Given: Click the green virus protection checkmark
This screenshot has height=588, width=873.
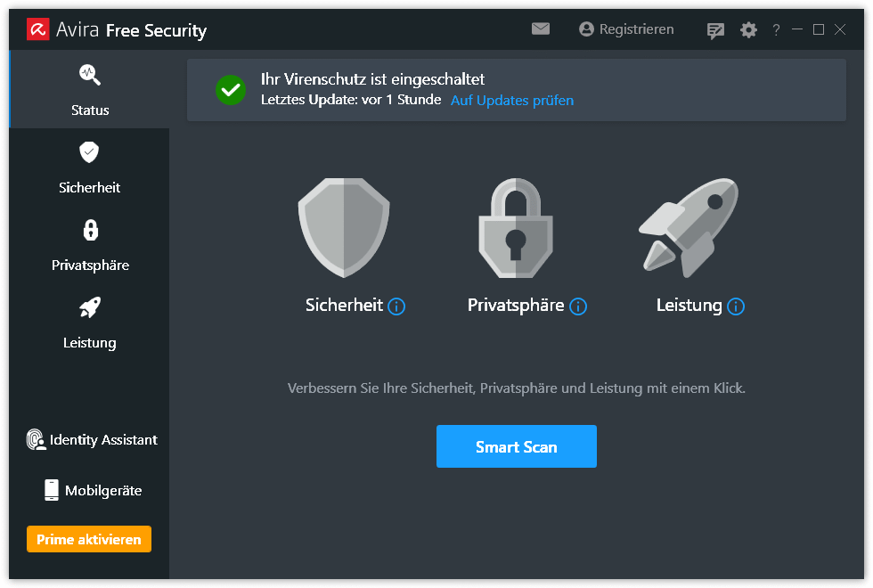Looking at the screenshot, I should pos(230,89).
